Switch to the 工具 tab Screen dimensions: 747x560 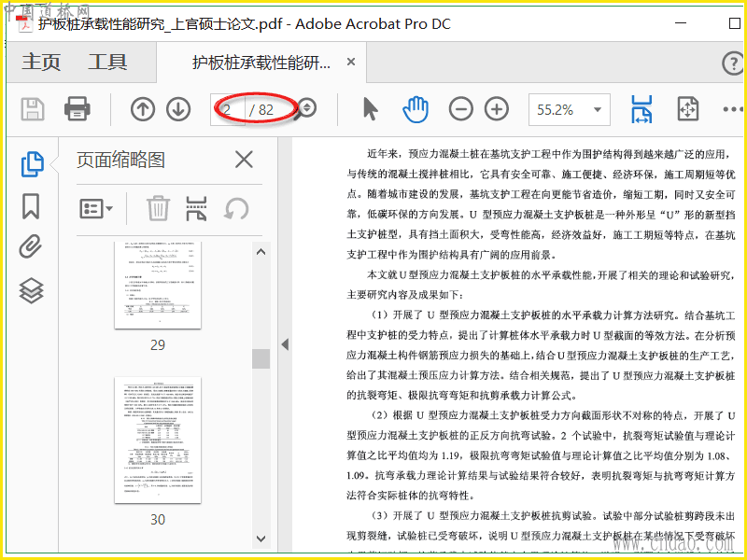[107, 63]
